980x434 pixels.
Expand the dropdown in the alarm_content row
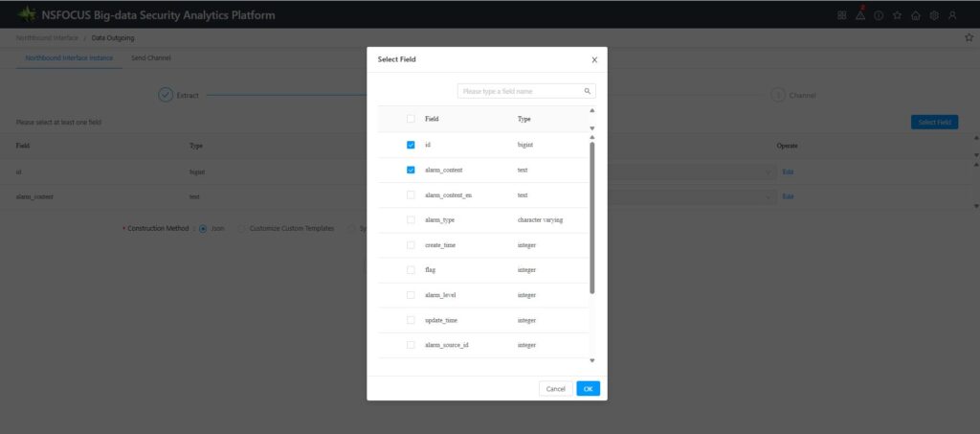pos(768,196)
